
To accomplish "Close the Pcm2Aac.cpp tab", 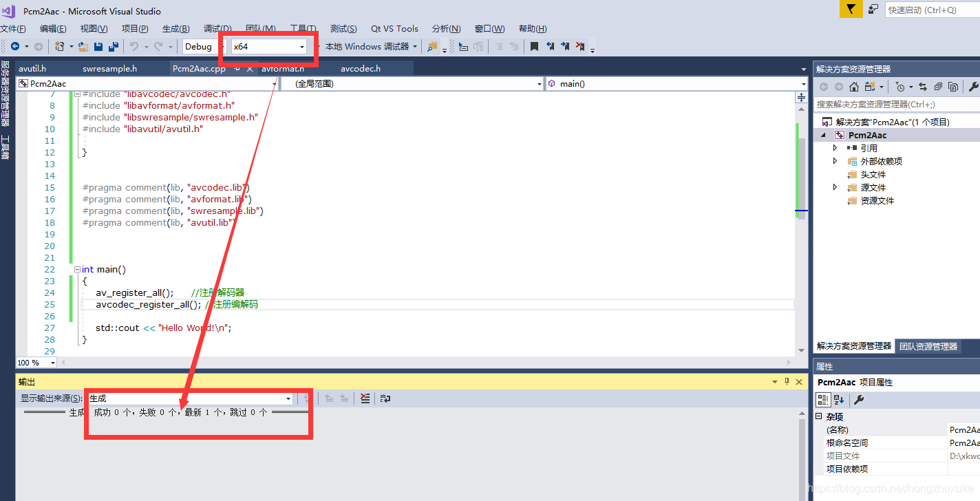I will point(250,69).
